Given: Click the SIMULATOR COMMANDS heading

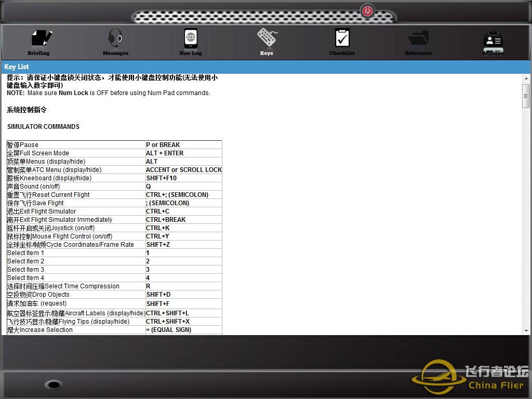Looking at the screenshot, I should click(x=44, y=127).
